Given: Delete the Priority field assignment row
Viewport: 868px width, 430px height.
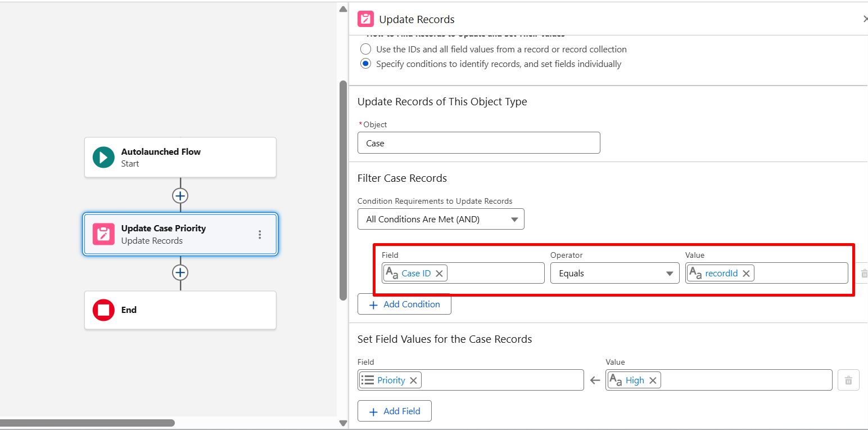Looking at the screenshot, I should click(x=848, y=380).
